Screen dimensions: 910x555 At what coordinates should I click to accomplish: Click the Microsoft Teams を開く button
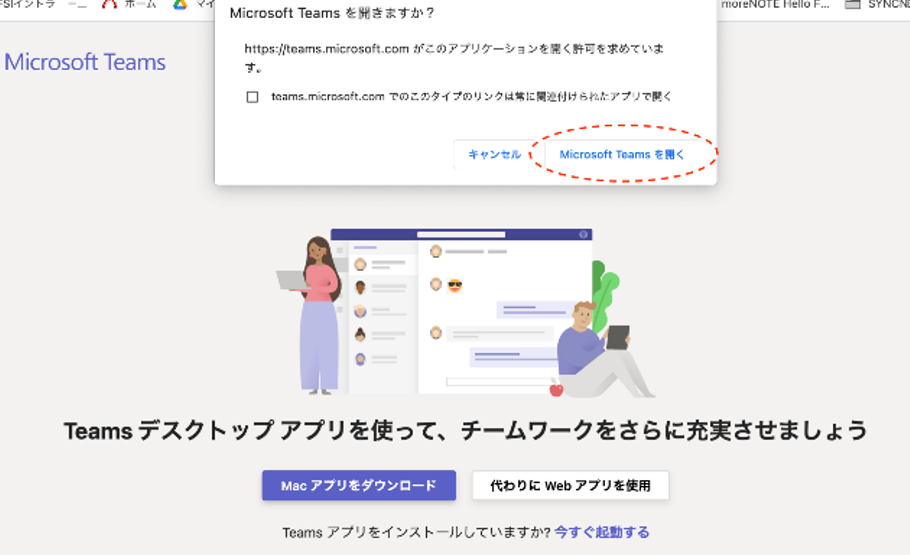click(622, 154)
